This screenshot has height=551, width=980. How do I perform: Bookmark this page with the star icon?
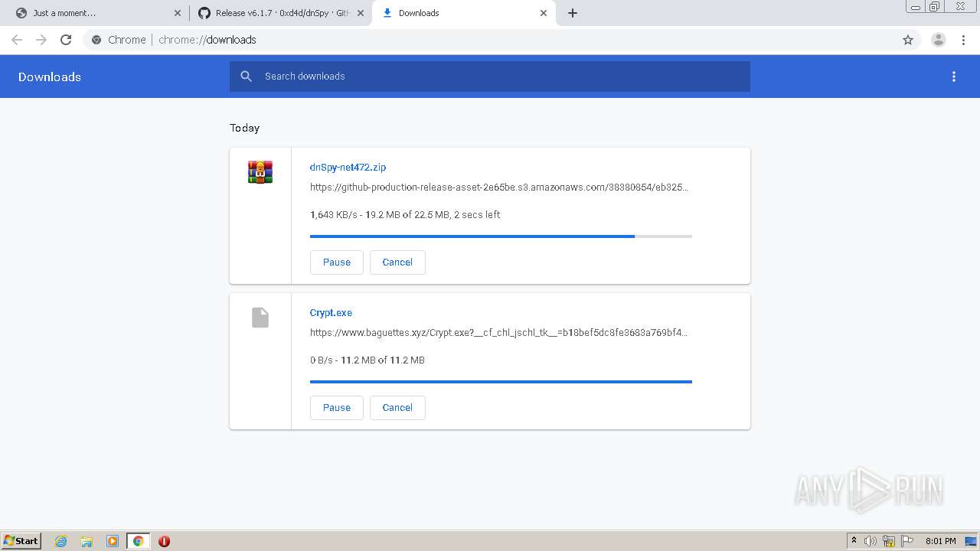[908, 40]
